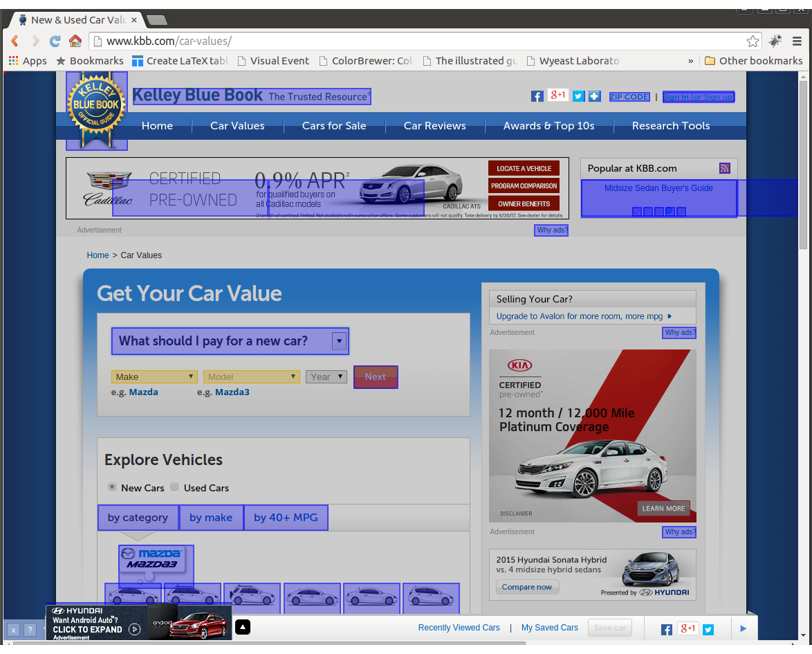This screenshot has width=812, height=654.
Task: Open My Saved Cars link
Action: click(549, 628)
